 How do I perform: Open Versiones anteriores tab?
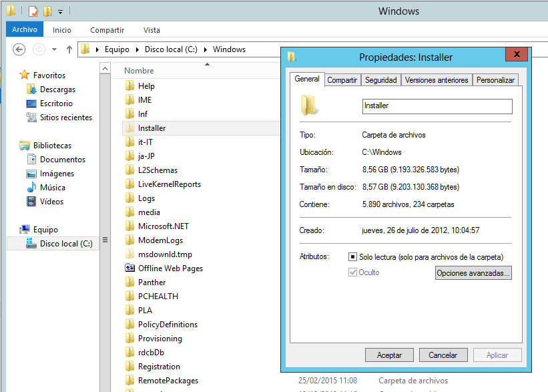pyautogui.click(x=437, y=80)
